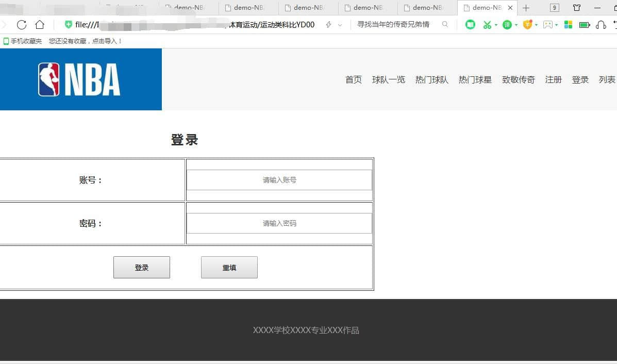Expand the scissors screenshot dropdown arrow
The height and width of the screenshot is (364, 617).
point(496,25)
